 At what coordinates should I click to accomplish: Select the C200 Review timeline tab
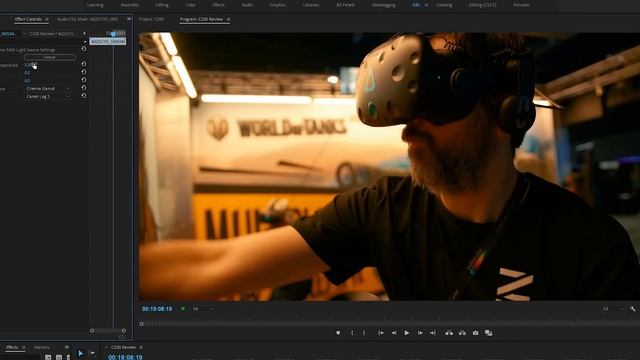click(123, 347)
